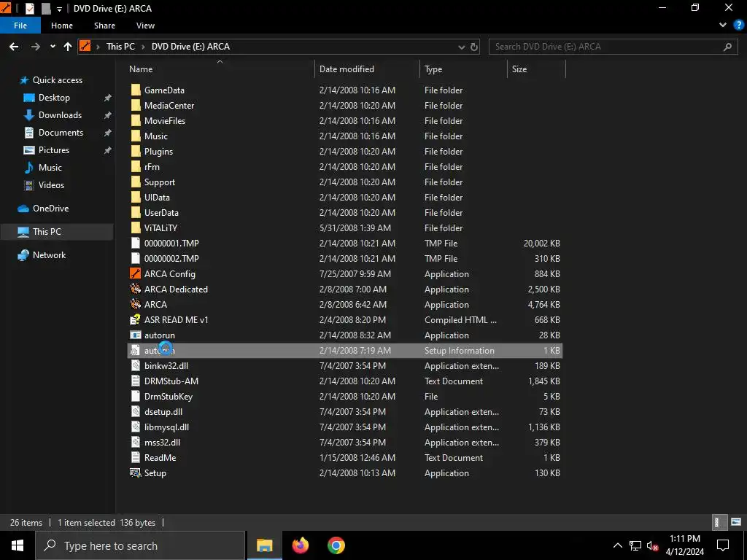Click the ASR READ ME v1 help file icon
The image size is (747, 560).
(x=135, y=319)
